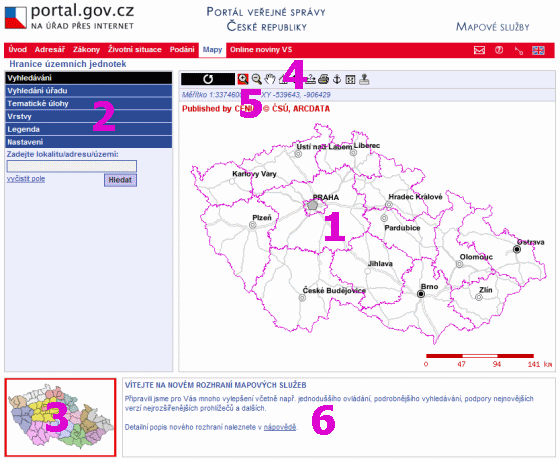This screenshot has height=460, width=560.
Task: Expand the Legenda section
Action: coord(89,129)
